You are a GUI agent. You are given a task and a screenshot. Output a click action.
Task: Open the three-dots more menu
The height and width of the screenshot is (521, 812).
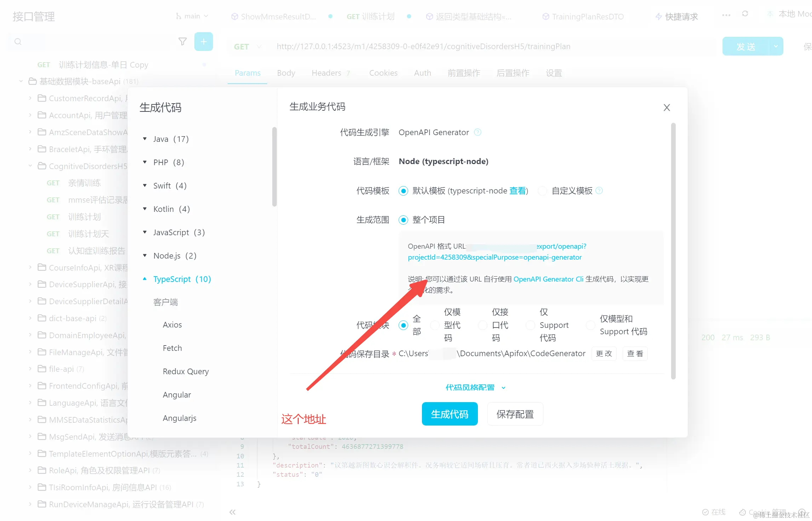click(726, 15)
